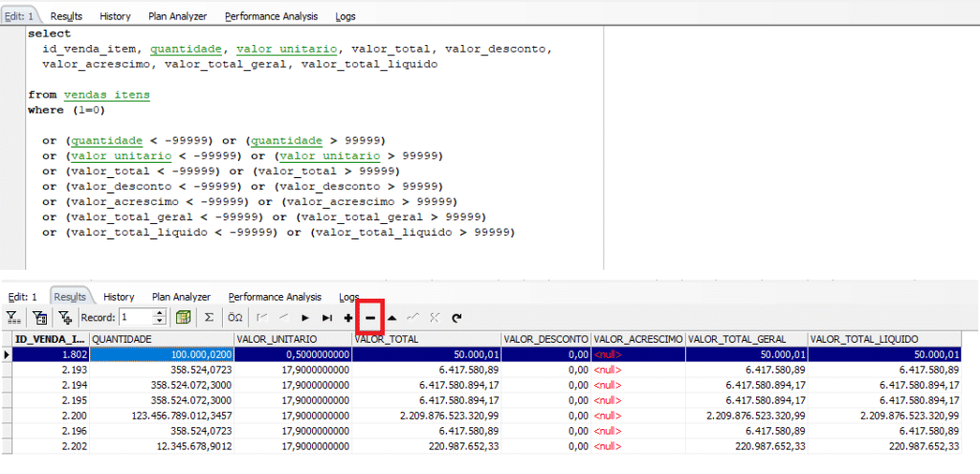Click the Record number stepper arrows
This screenshot has height=474, width=980.
click(x=160, y=317)
